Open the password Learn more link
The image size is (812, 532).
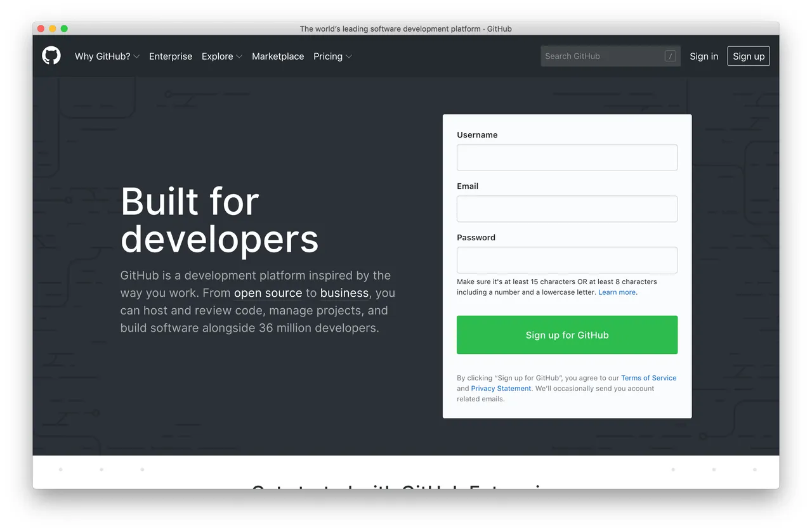(x=617, y=292)
